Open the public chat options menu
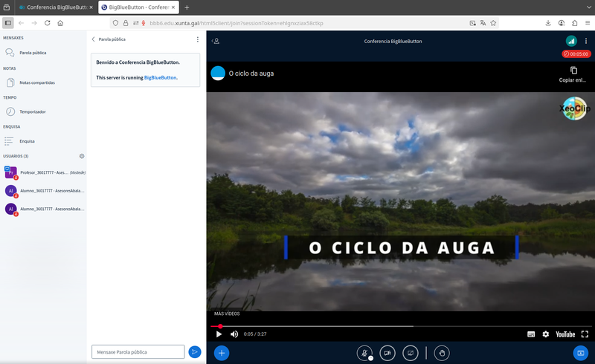 tap(197, 39)
